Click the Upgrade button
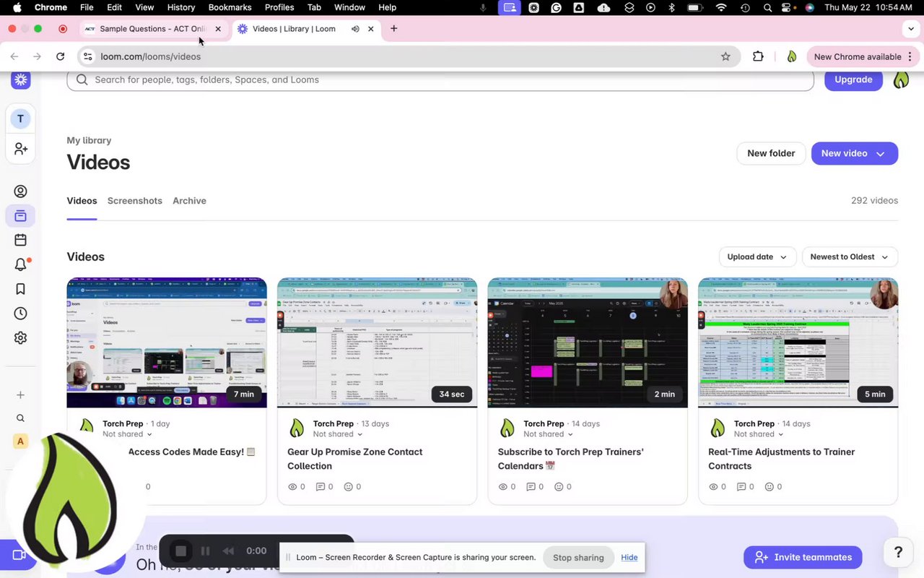924x578 pixels. pyautogui.click(x=853, y=79)
